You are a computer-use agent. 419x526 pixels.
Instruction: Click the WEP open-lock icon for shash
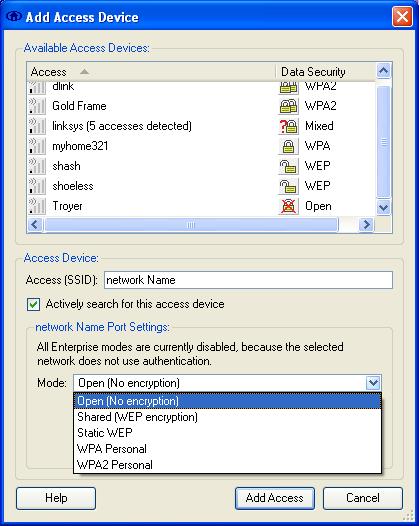(288, 166)
